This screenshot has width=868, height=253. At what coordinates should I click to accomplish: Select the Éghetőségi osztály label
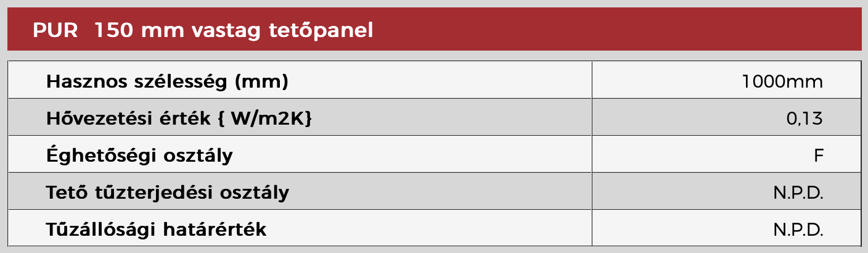139,156
